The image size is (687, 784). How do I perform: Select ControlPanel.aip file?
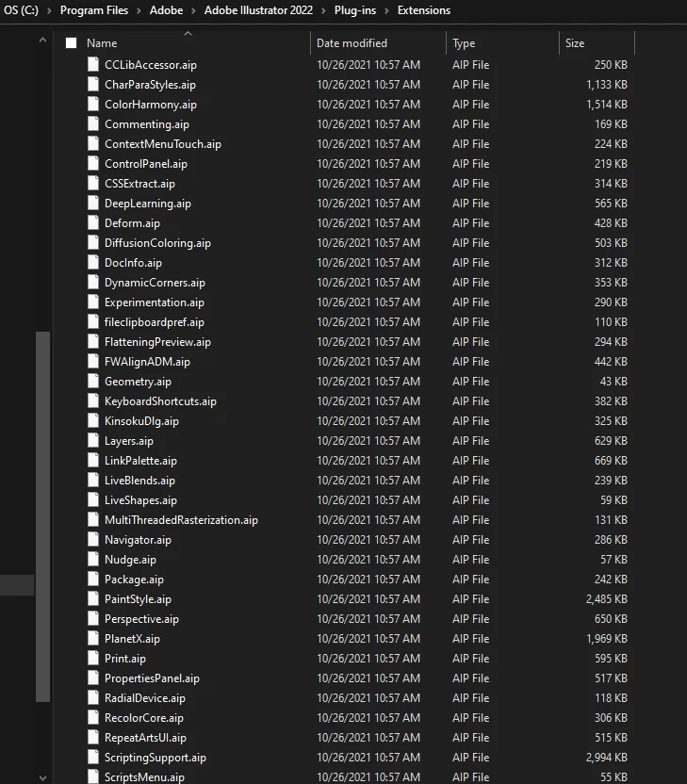[x=145, y=164]
